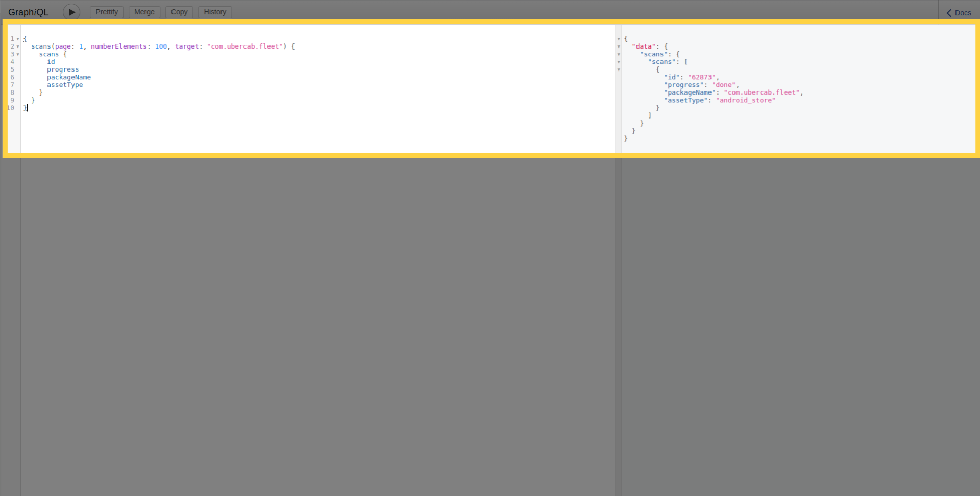
Task: Click the "android_store" assetType value in results
Action: 745,100
